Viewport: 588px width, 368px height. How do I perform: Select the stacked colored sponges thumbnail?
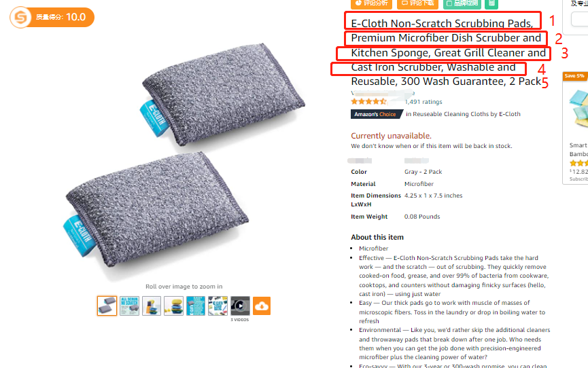[173, 306]
